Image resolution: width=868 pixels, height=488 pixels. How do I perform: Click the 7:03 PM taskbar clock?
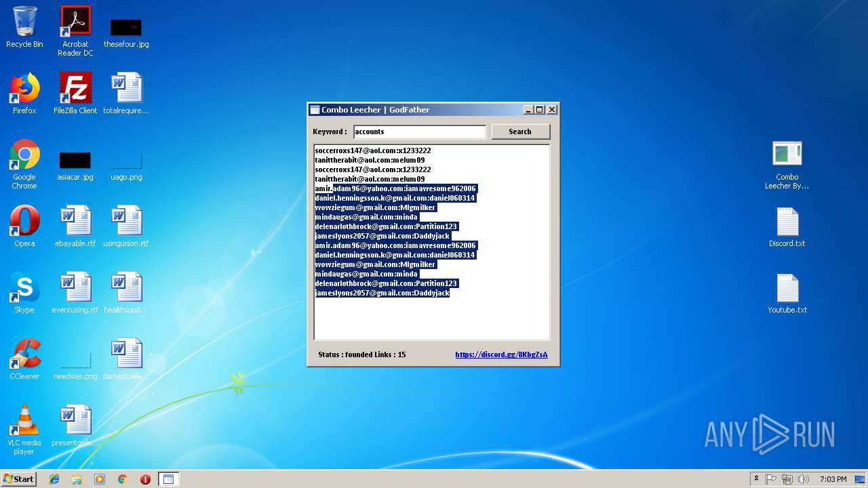[x=833, y=479]
